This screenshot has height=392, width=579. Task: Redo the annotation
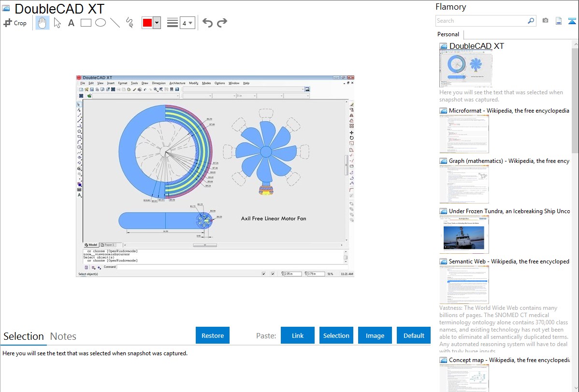[x=222, y=23]
